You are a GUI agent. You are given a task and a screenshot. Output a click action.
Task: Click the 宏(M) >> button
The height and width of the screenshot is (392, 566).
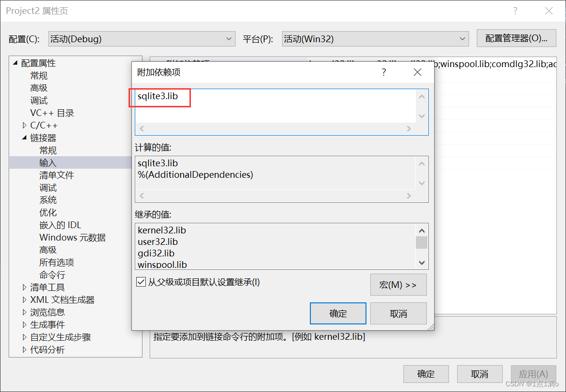point(397,285)
